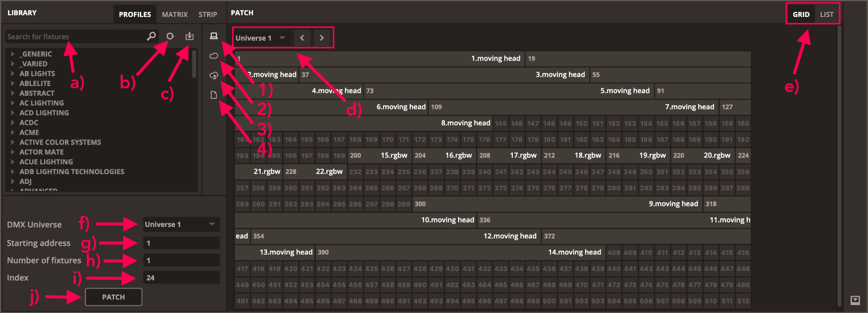Click the collapse panel icon at bottom right
This screenshot has width=868, height=313.
(x=855, y=300)
